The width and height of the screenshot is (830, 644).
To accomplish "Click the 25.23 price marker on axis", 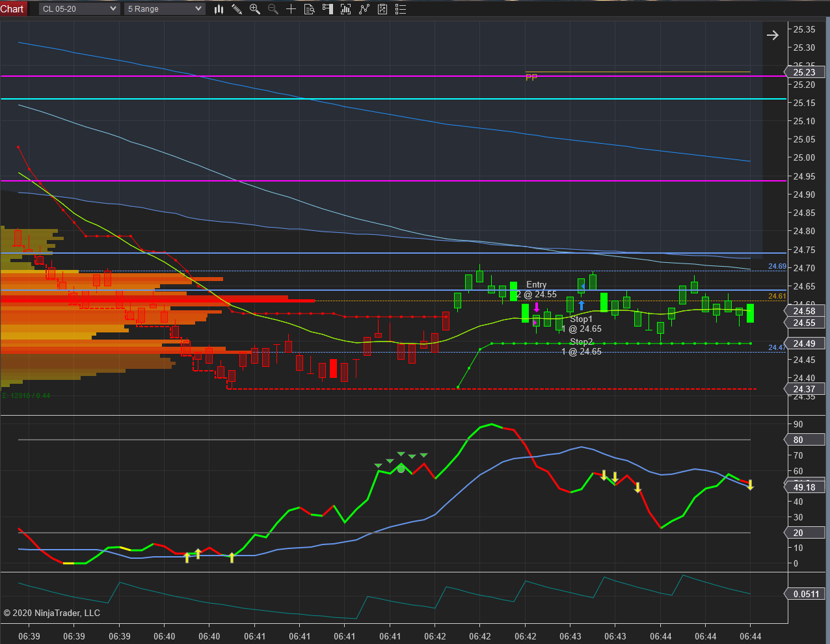I will pyautogui.click(x=805, y=72).
